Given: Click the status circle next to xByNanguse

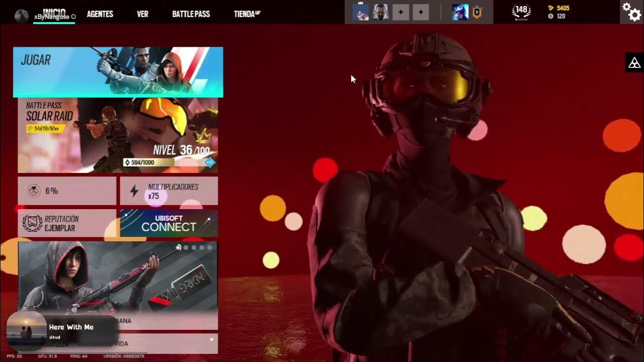Looking at the screenshot, I should pos(73,17).
